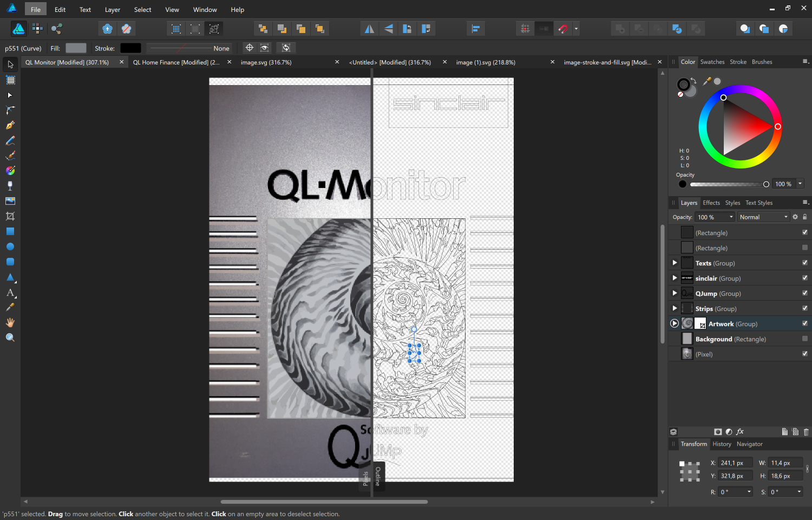Image resolution: width=812 pixels, height=520 pixels.
Task: Click the stroke width None line
Action: [189, 48]
